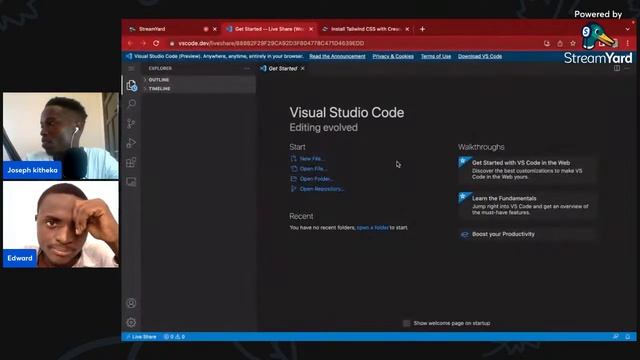Screen dimensions: 640x360
Task: Open the Terms of Use link
Action: [436, 56]
